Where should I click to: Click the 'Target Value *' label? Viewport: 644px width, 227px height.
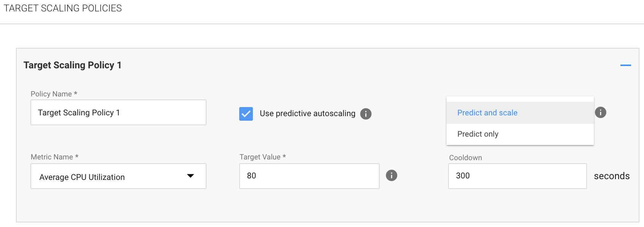point(262,157)
